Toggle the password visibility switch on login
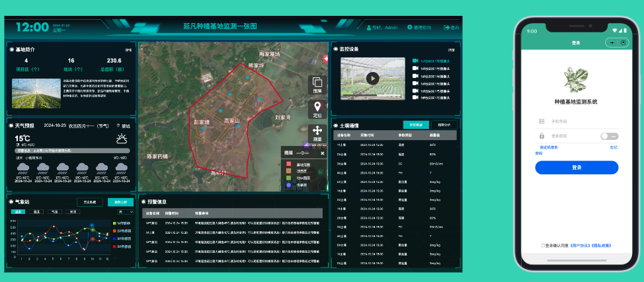Screen dimensions: 644x282 coord(609,136)
